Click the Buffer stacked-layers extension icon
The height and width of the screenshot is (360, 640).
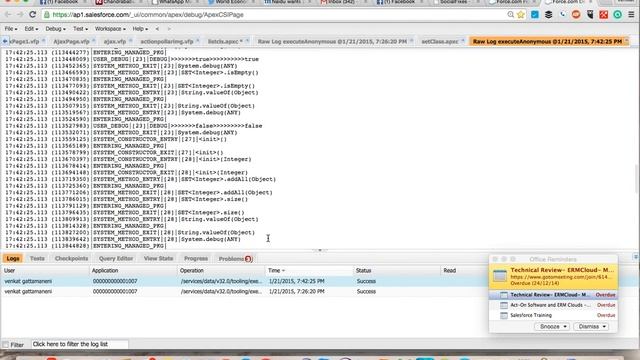[x=549, y=15]
